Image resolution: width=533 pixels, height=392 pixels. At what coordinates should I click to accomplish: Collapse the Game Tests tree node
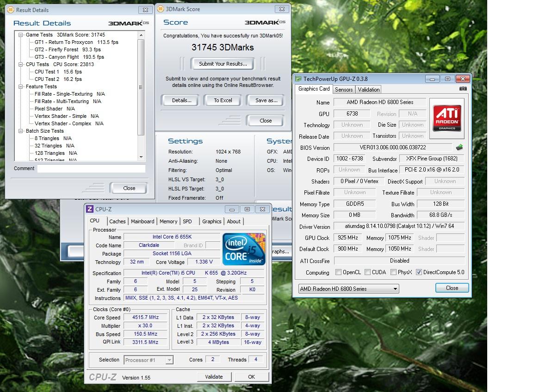tap(21, 35)
